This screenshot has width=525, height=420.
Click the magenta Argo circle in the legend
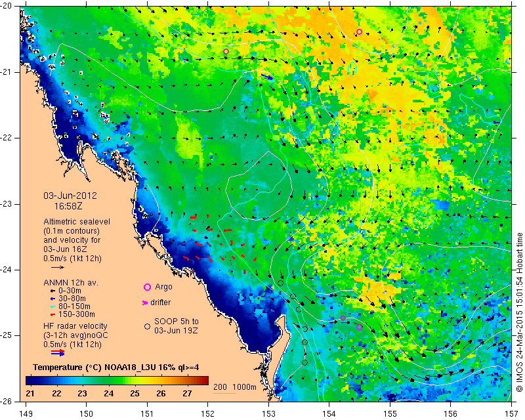[147, 287]
